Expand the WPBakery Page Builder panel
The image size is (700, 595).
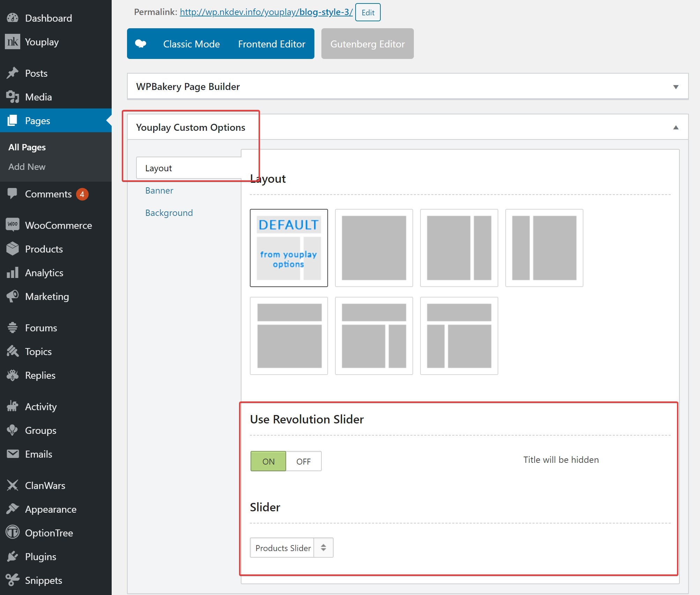676,87
